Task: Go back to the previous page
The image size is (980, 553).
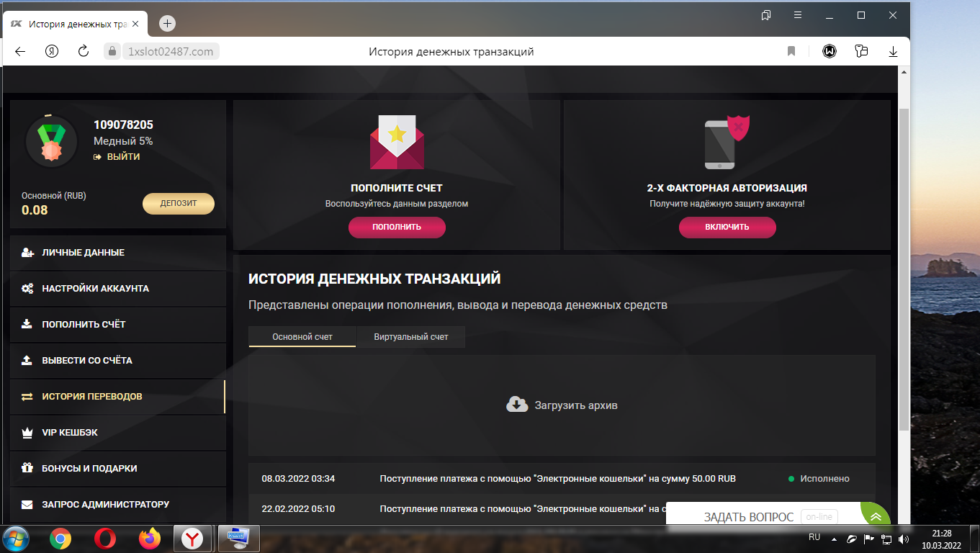Action: 20,51
